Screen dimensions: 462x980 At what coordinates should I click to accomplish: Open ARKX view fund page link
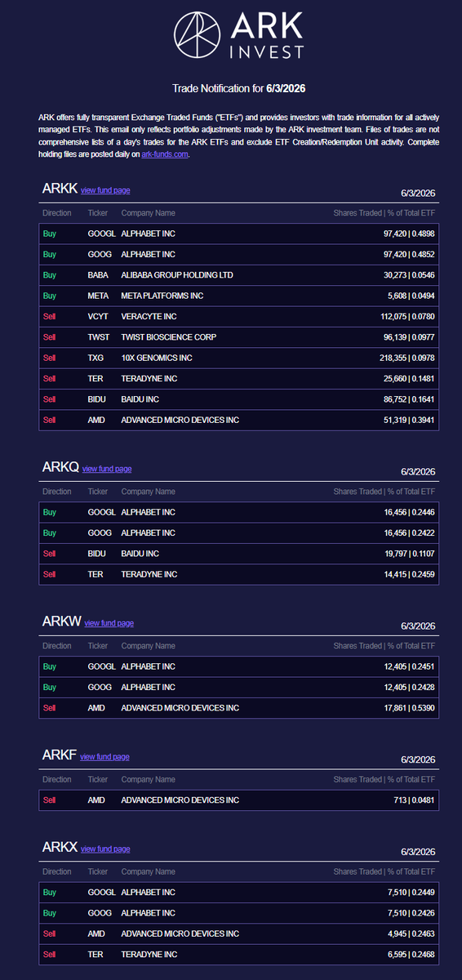pos(106,849)
